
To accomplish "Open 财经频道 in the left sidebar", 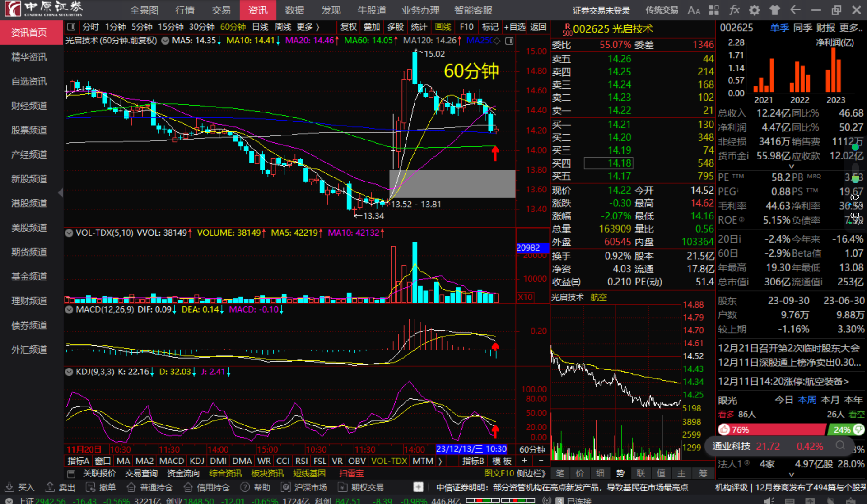I will (x=29, y=106).
